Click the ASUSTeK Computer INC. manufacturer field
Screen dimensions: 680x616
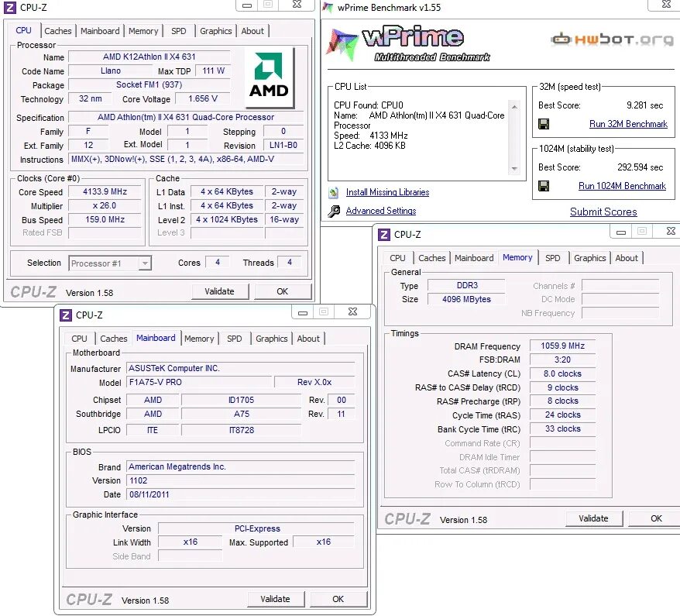(x=241, y=368)
